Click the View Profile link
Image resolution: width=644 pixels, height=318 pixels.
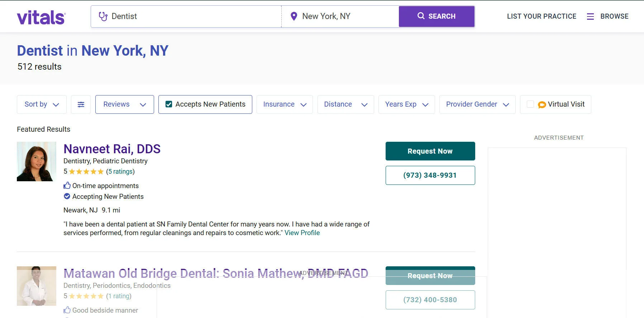coord(302,233)
